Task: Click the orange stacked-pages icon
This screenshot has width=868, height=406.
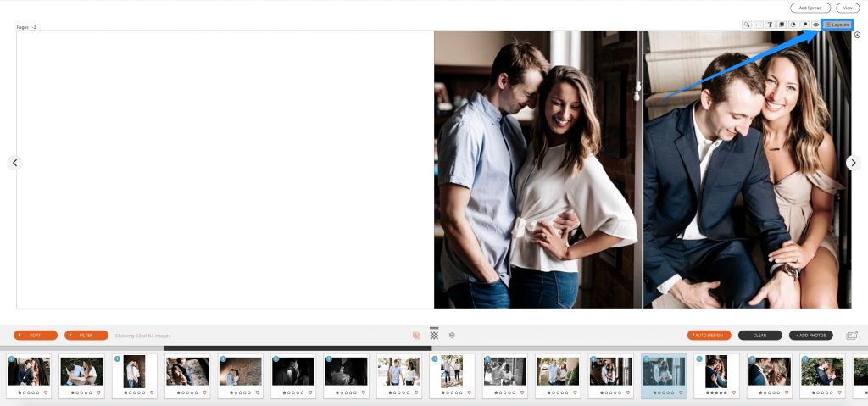Action: pos(416,336)
